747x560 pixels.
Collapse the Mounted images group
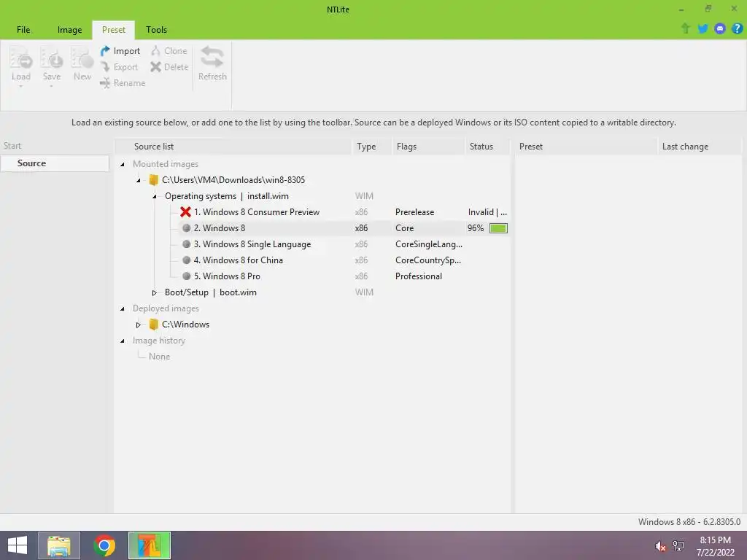pyautogui.click(x=123, y=164)
